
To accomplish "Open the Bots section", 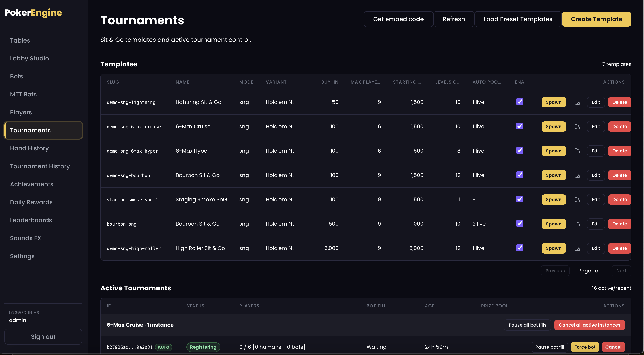I will coord(43,76).
